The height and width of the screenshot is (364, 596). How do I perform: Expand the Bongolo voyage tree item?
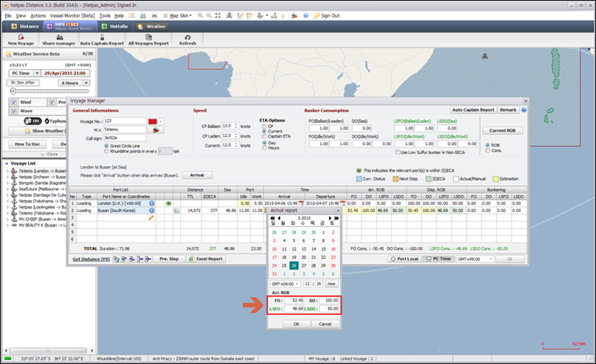(x=7, y=183)
